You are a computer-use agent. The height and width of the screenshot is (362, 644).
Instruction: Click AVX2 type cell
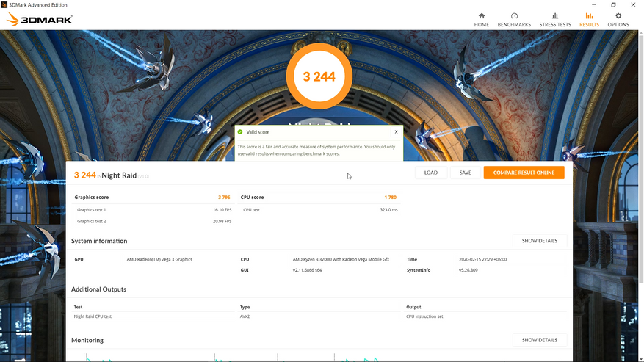(x=245, y=316)
